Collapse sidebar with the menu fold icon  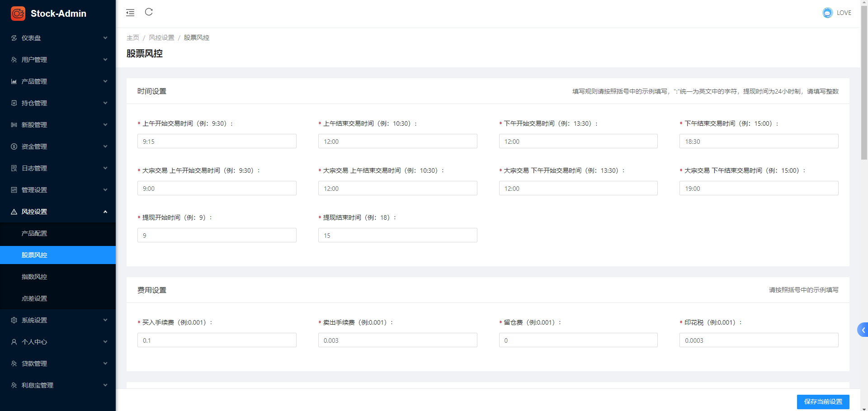click(x=130, y=13)
